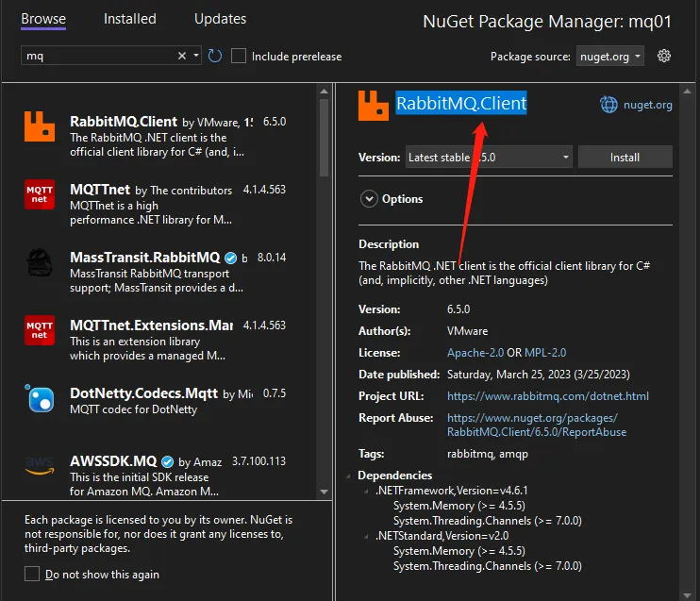
Task: Click System.Memory under .NETStandard
Action: pos(458,551)
